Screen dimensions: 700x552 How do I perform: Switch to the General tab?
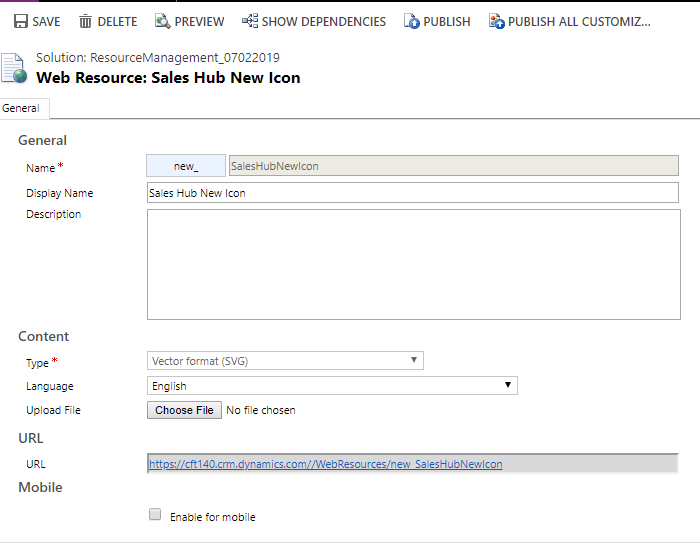coord(21,108)
